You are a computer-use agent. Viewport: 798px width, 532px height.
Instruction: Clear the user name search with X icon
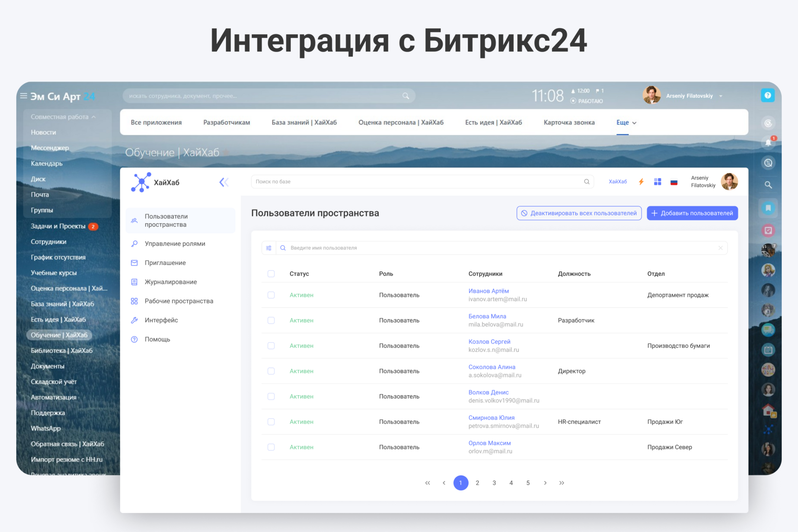(x=721, y=248)
